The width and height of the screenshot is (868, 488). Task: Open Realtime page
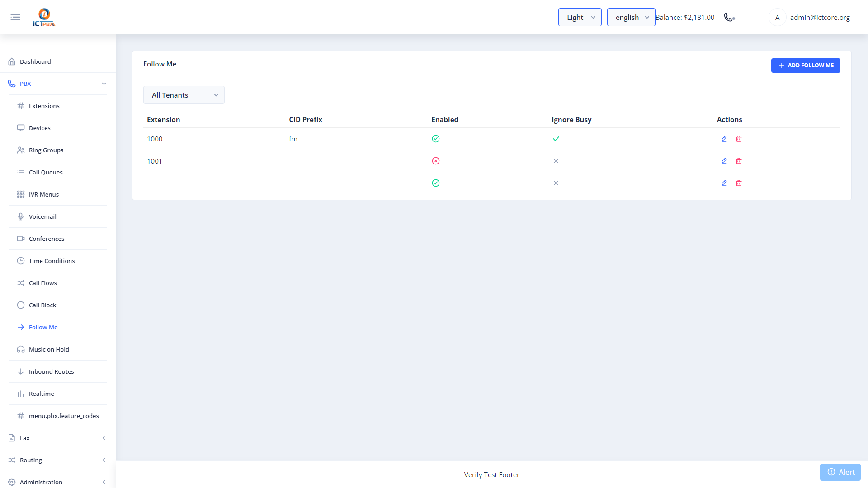coord(58,394)
